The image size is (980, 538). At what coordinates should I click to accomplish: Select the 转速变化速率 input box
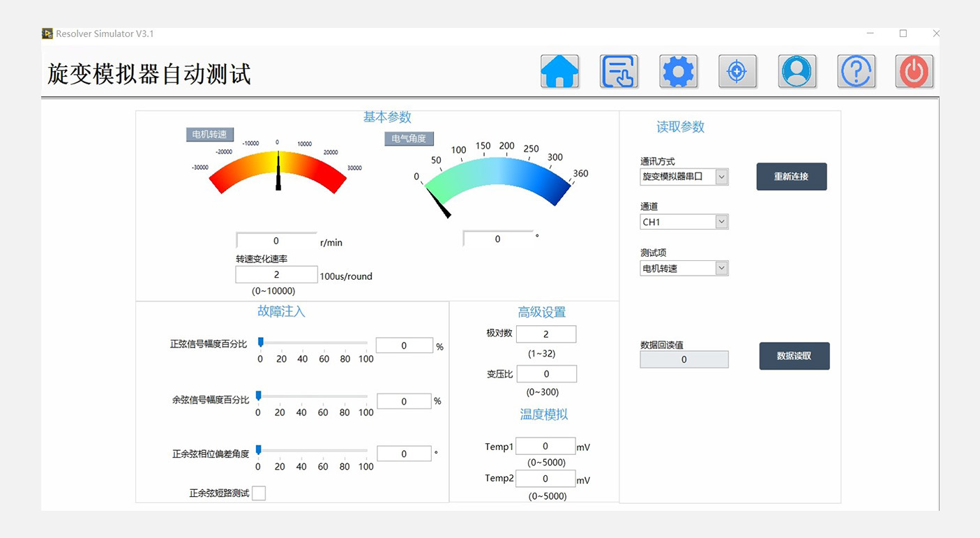(x=276, y=275)
